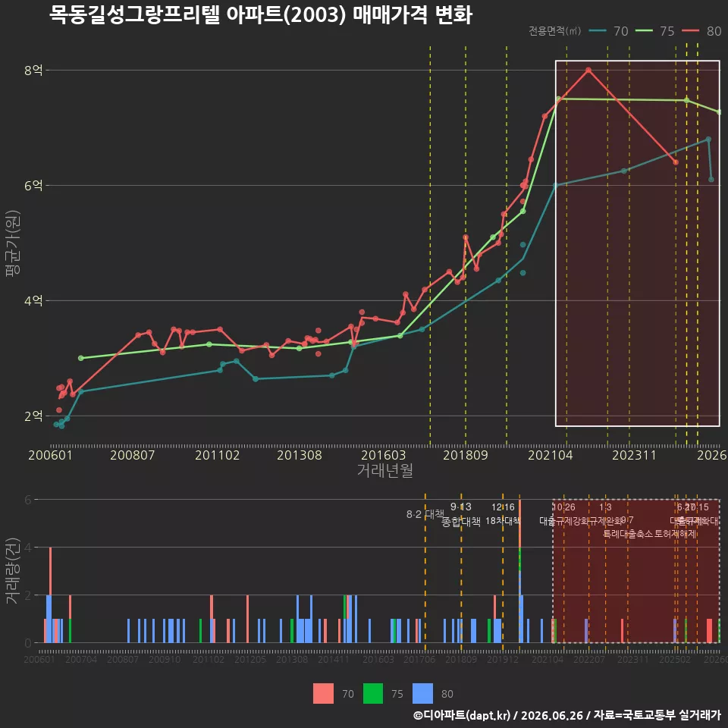The image size is (728, 728).
Task: Click 201308 tick on the price chart axis
Action: [x=300, y=455]
